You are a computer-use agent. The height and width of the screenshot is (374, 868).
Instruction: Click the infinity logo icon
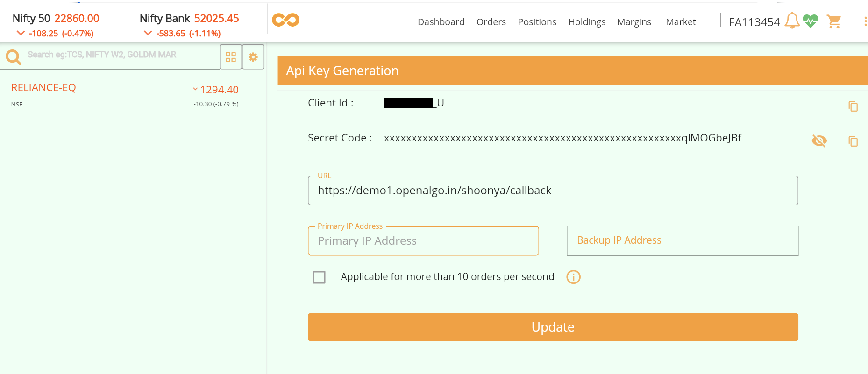(x=285, y=20)
